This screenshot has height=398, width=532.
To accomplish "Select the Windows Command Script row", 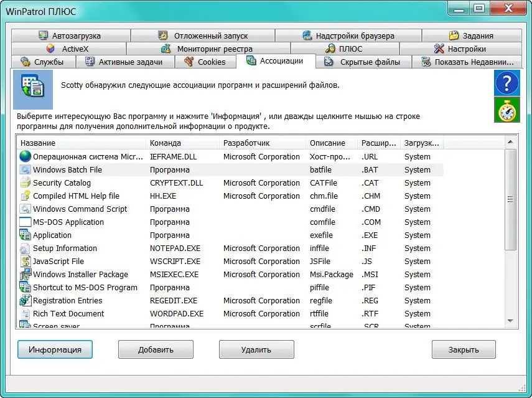I will [80, 209].
